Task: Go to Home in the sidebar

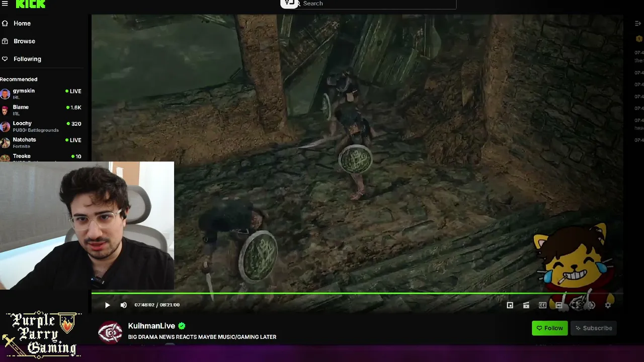Action: [22, 23]
